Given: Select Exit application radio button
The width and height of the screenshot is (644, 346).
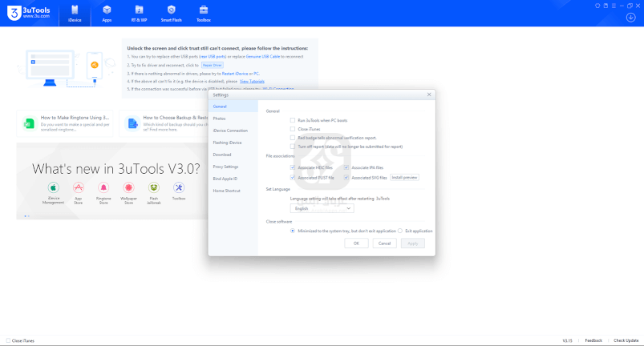Looking at the screenshot, I should click(400, 231).
